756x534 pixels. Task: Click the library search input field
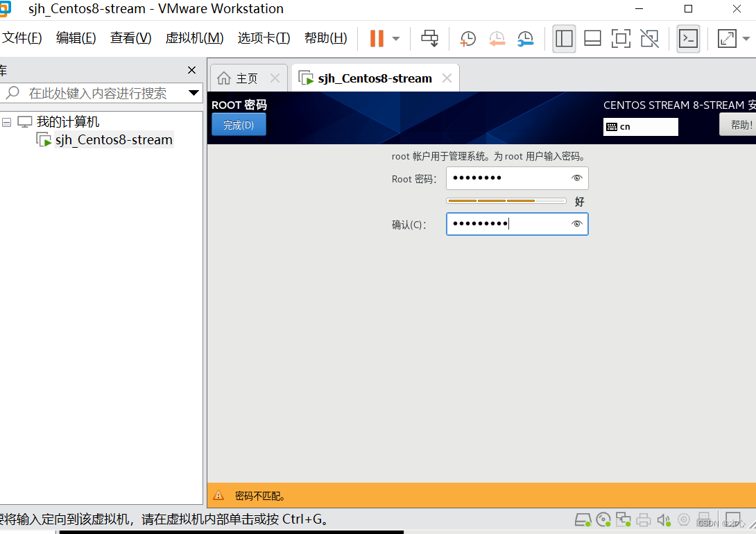point(96,93)
